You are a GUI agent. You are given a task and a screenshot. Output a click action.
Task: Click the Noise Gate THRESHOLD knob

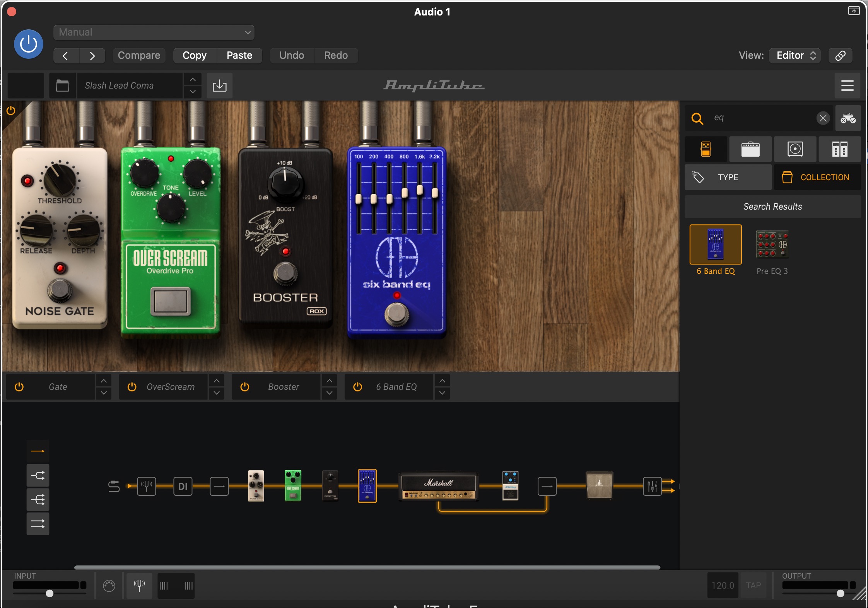pyautogui.click(x=60, y=179)
